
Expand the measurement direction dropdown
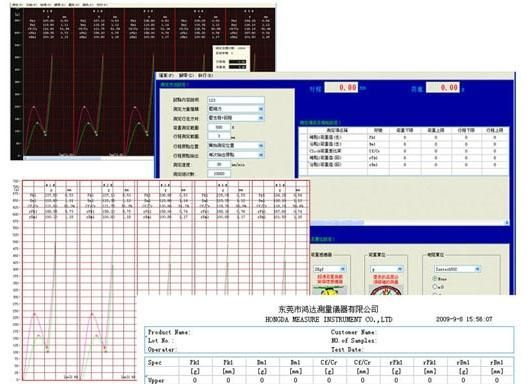[x=236, y=118]
